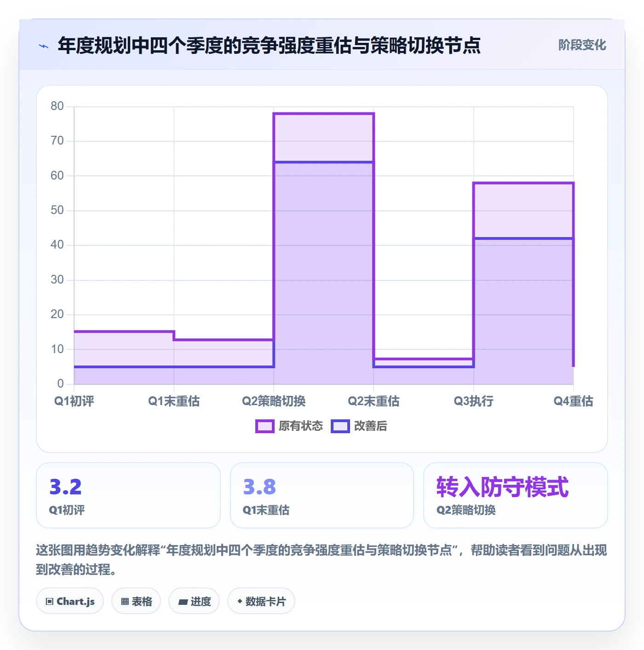Click the 阶段变化 label in the header
This screenshot has height=650, width=644.
(x=582, y=45)
